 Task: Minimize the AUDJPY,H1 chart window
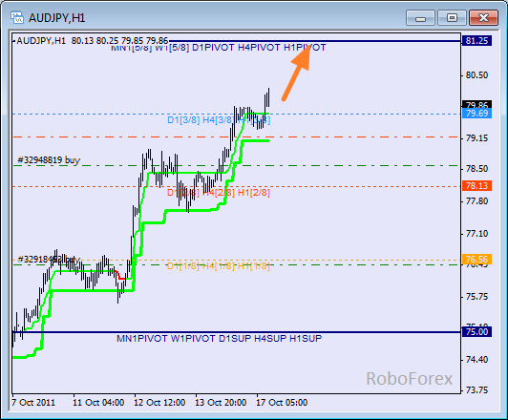point(420,18)
